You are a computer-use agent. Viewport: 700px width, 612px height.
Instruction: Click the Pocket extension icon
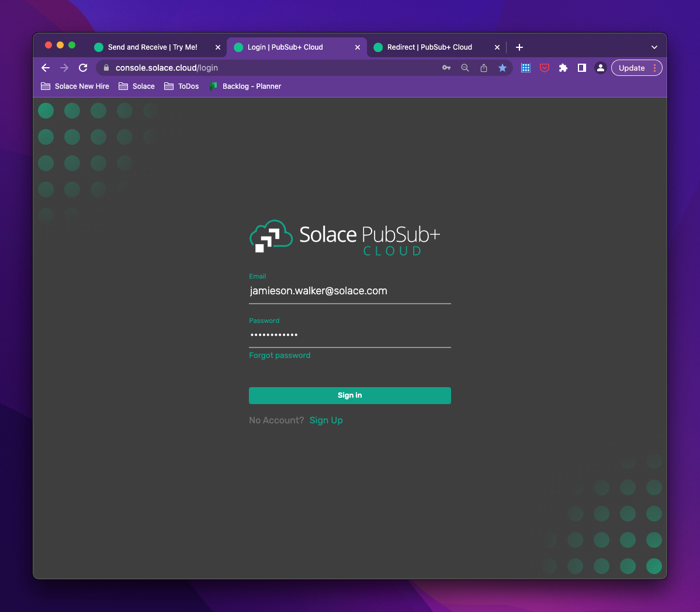(x=544, y=68)
